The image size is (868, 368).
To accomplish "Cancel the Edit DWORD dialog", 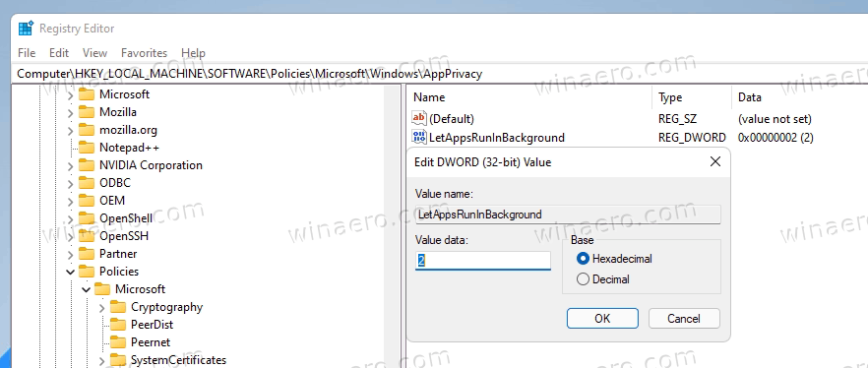I will [684, 318].
